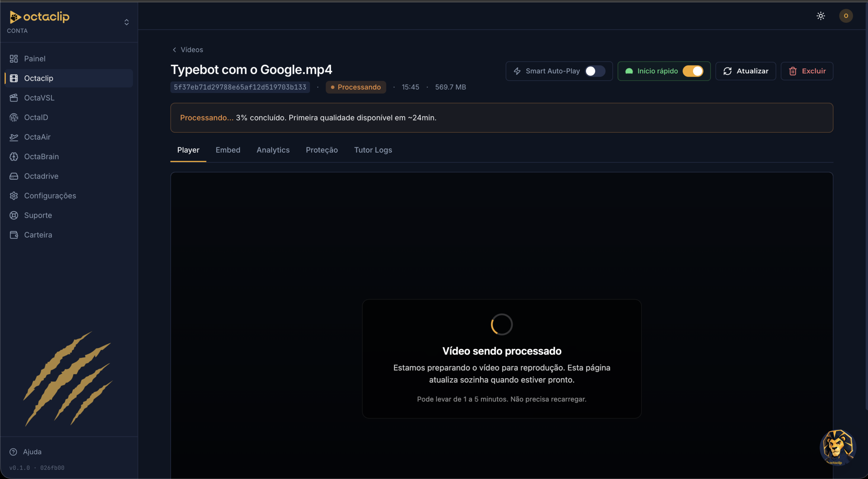
Task: Click the Painel menu label
Action: coord(35,59)
